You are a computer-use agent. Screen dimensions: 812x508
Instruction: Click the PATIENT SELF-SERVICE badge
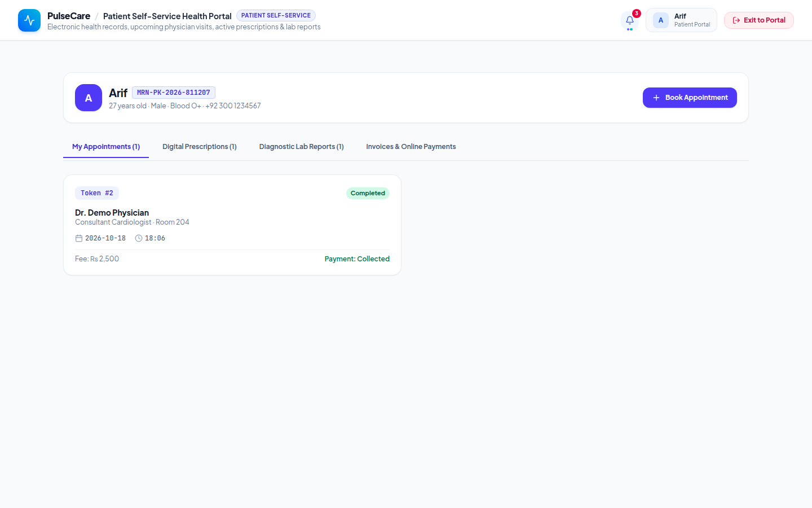click(276, 16)
